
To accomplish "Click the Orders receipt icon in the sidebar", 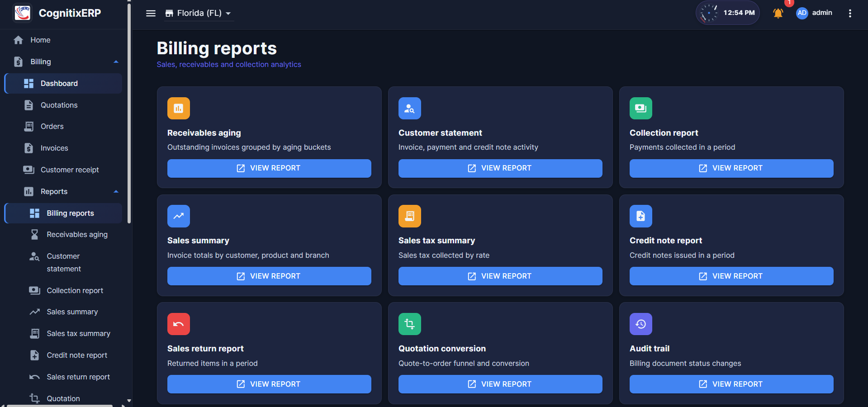I will point(28,126).
